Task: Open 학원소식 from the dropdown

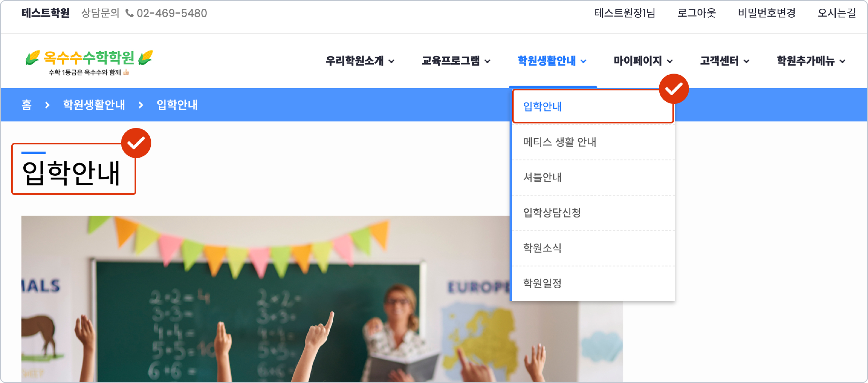Action: [542, 248]
